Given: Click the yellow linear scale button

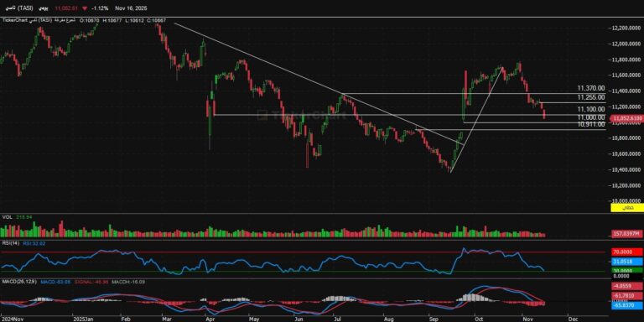Looking at the screenshot, I should click(626, 208).
